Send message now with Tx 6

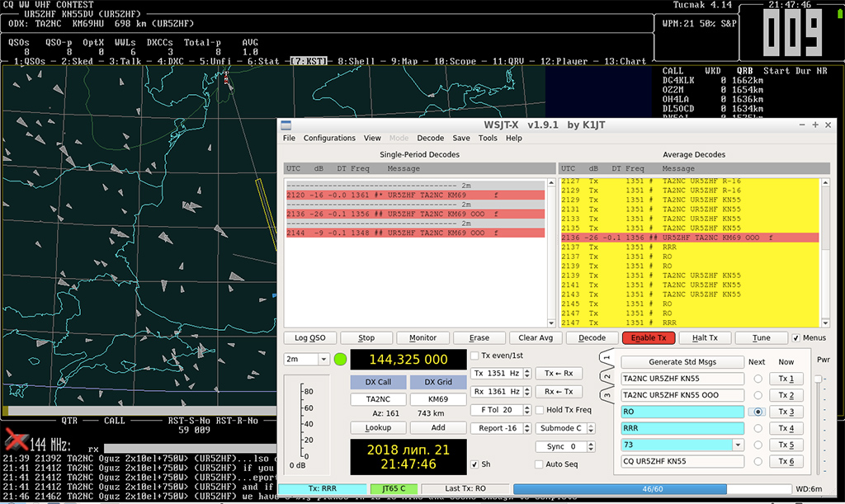(x=786, y=461)
